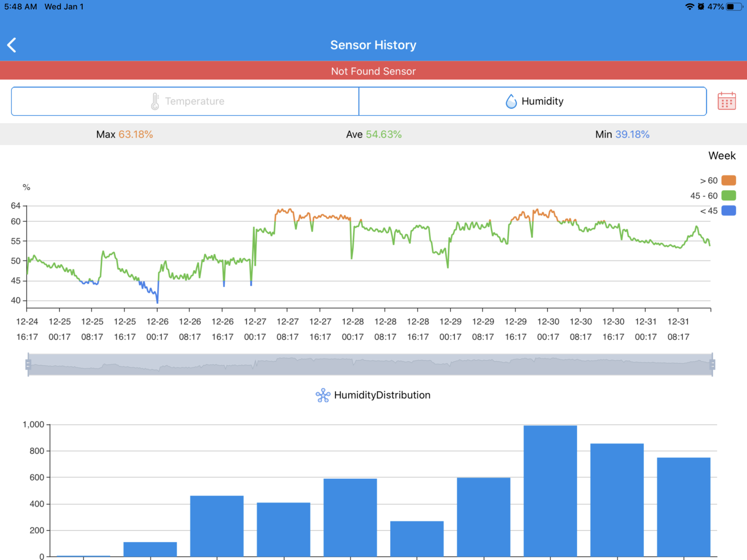Toggle the orange >60 legend swatch
The height and width of the screenshot is (560, 747).
tap(729, 181)
